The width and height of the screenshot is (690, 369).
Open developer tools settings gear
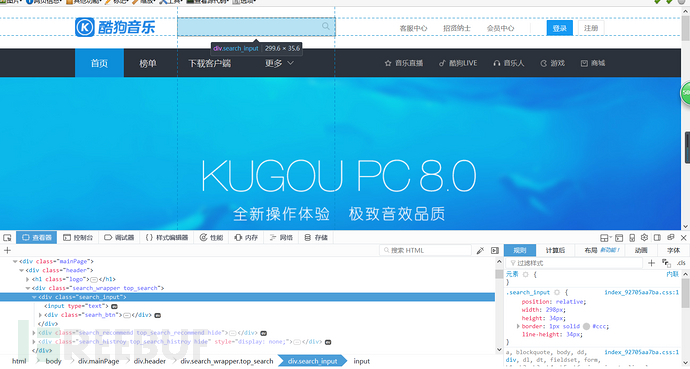coord(644,237)
